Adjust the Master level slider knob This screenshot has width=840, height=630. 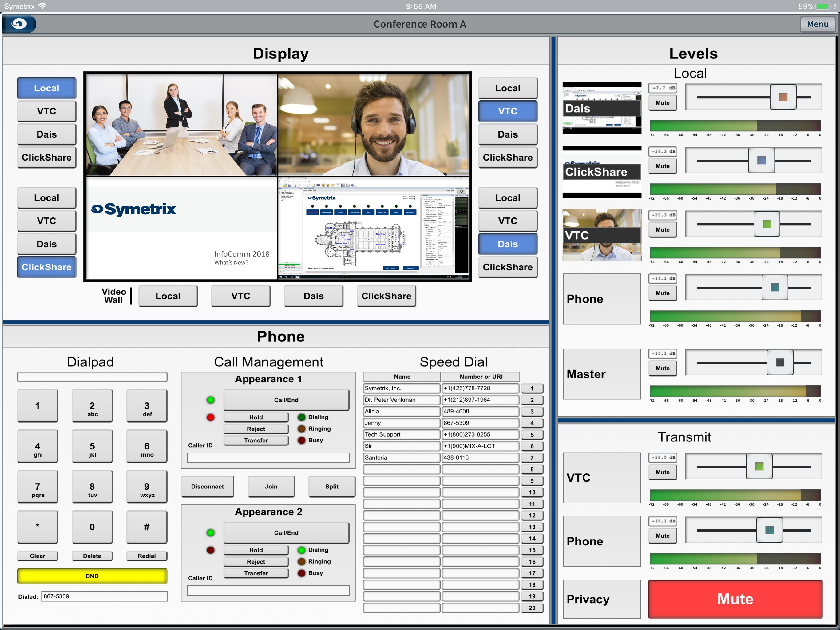780,362
